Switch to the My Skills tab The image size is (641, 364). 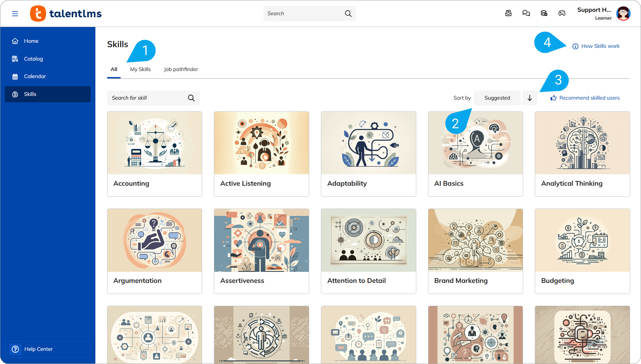point(140,69)
